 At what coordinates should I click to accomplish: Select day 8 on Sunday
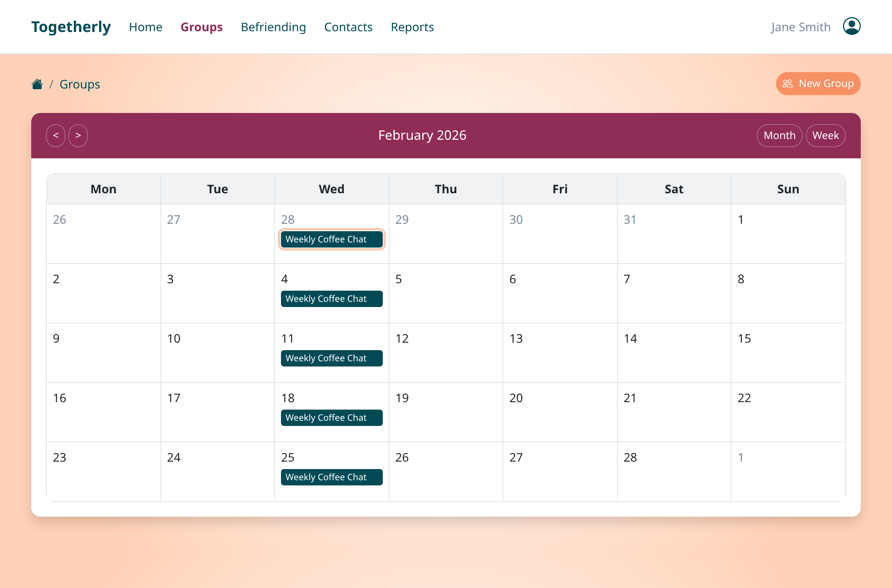pos(788,293)
